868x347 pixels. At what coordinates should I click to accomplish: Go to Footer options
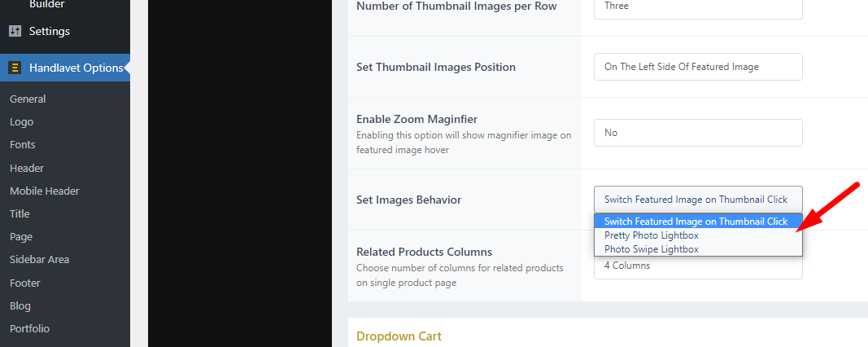(x=25, y=283)
